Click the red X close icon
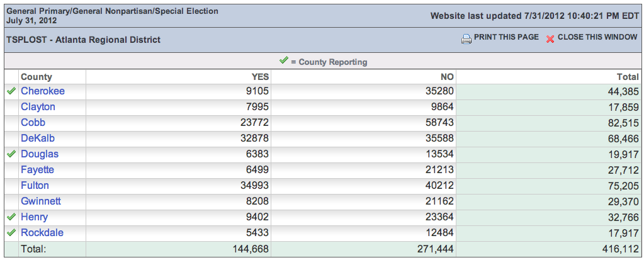The image size is (644, 260). coord(550,38)
